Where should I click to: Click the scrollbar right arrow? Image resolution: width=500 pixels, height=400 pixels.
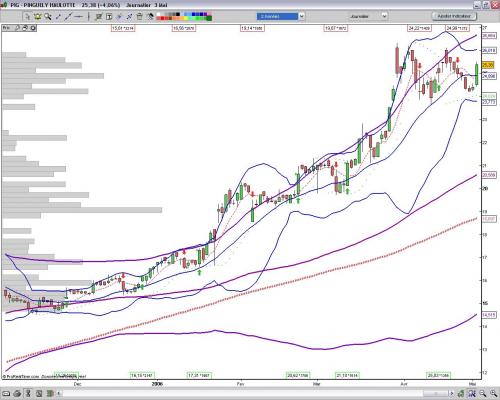click(452, 394)
